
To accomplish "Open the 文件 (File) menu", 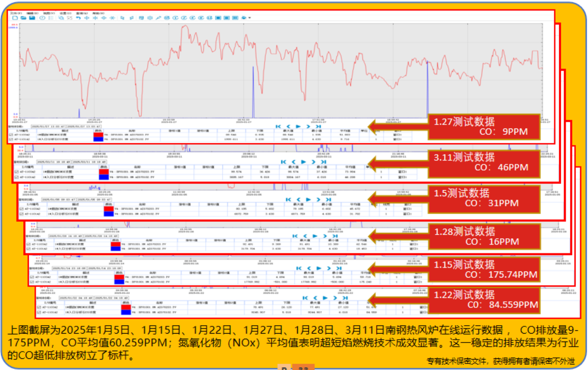I will pyautogui.click(x=16, y=13).
